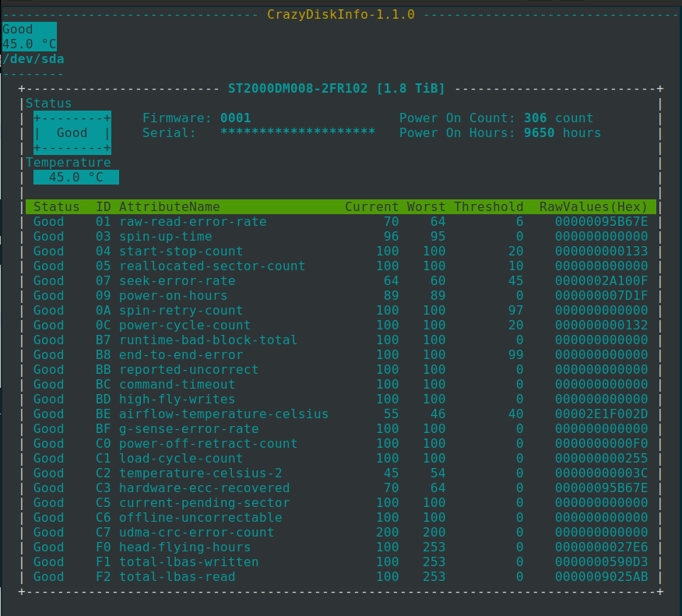Click raw value 0000000590D3
Image resolution: width=682 pixels, height=616 pixels.
pyautogui.click(x=601, y=561)
